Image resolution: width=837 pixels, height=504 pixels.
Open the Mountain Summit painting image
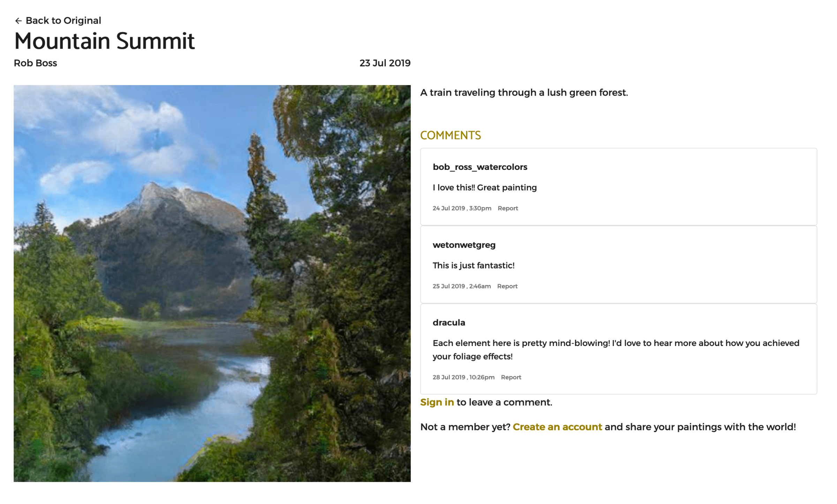point(212,283)
